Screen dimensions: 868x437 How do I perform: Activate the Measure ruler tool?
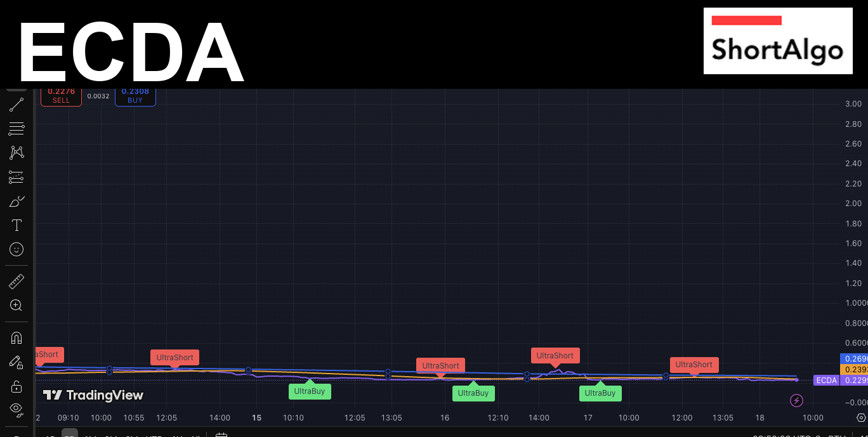(x=16, y=281)
